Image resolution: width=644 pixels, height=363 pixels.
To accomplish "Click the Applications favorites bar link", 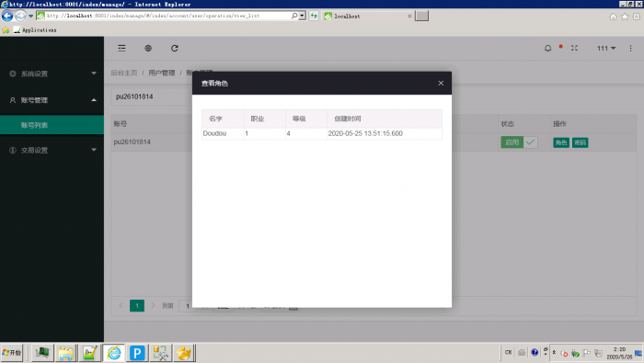I will 35,30.
